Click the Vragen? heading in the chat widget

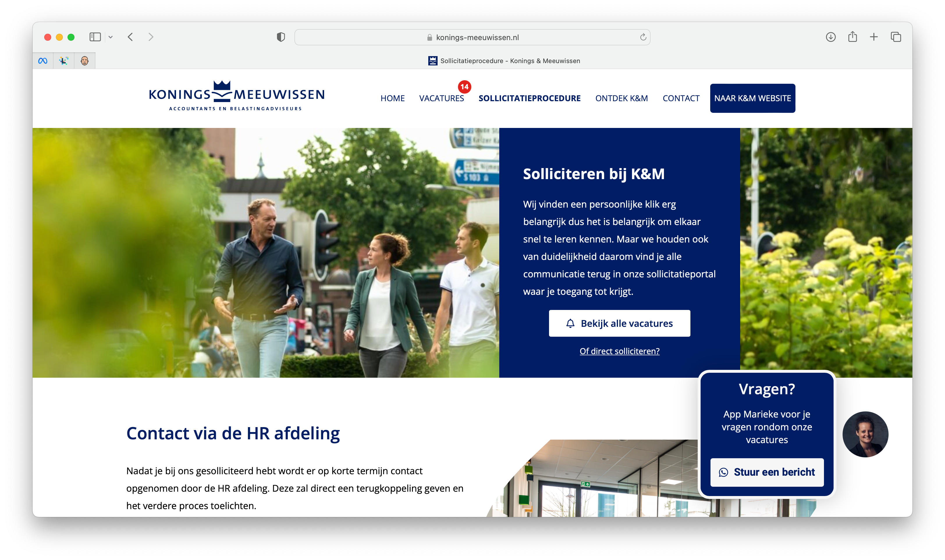pyautogui.click(x=767, y=389)
